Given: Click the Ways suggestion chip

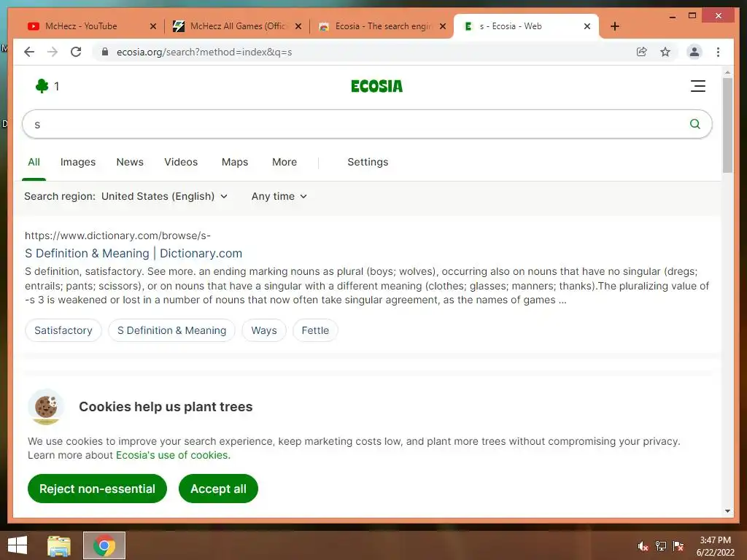Looking at the screenshot, I should (x=264, y=330).
